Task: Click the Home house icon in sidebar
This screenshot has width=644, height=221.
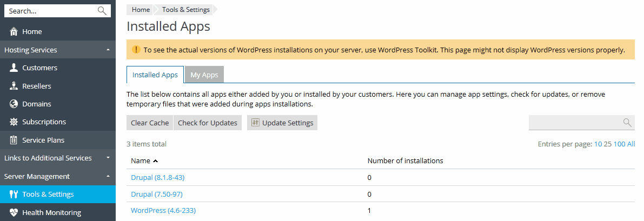Action: click(x=14, y=32)
